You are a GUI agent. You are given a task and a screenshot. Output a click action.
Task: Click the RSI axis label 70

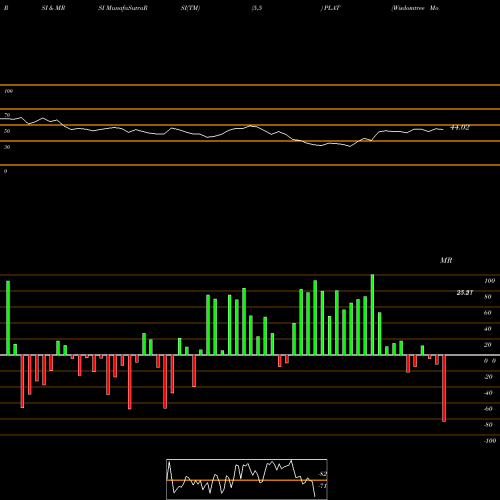7,115
